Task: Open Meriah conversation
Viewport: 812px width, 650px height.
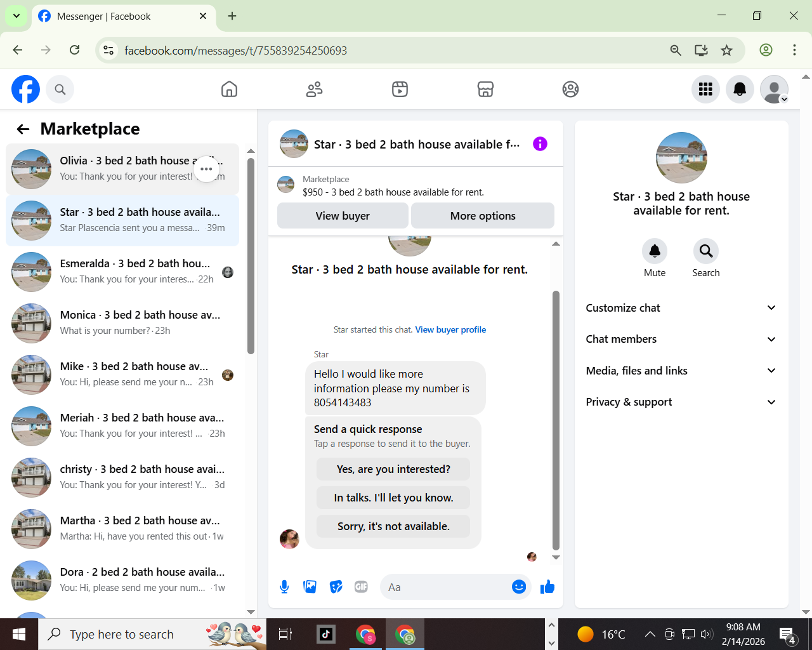Action: (122, 426)
